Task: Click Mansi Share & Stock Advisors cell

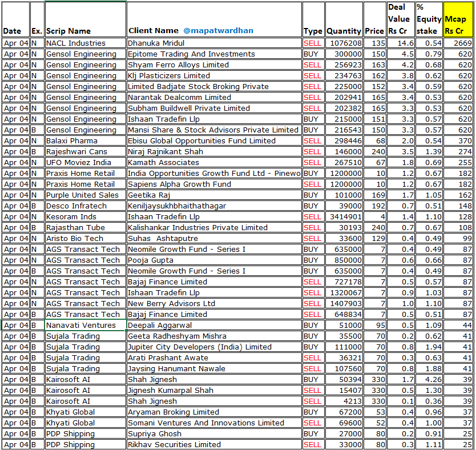Action: 214,130
